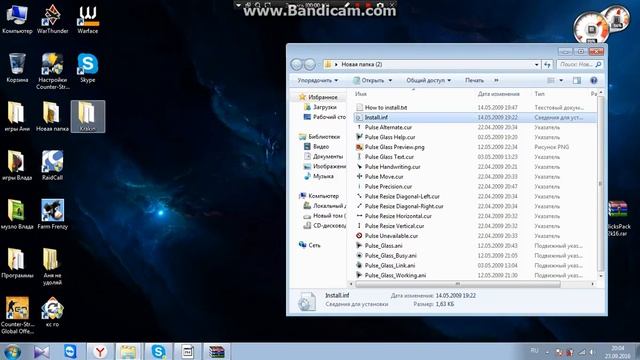Click the horizontal scrollbar of file list

pos(457,284)
